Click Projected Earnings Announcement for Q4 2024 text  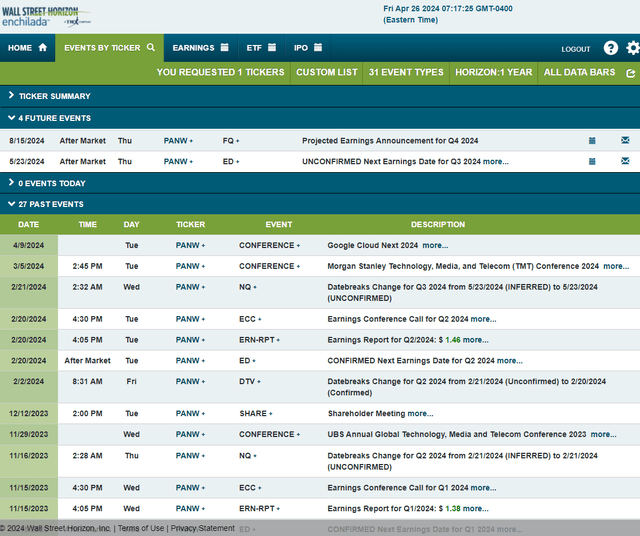coord(390,141)
